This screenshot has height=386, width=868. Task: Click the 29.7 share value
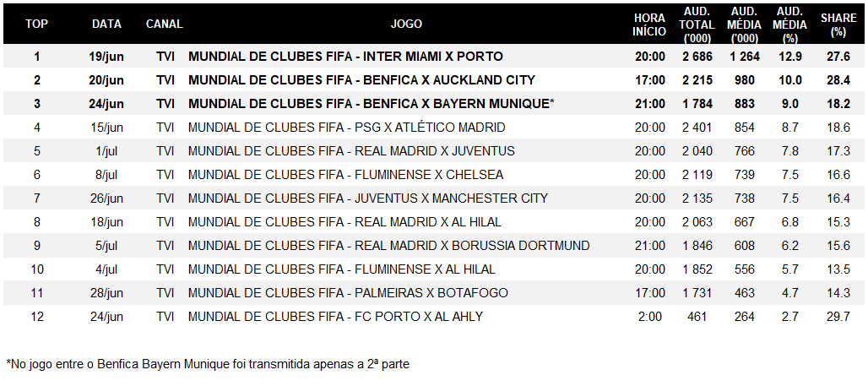[x=838, y=317]
